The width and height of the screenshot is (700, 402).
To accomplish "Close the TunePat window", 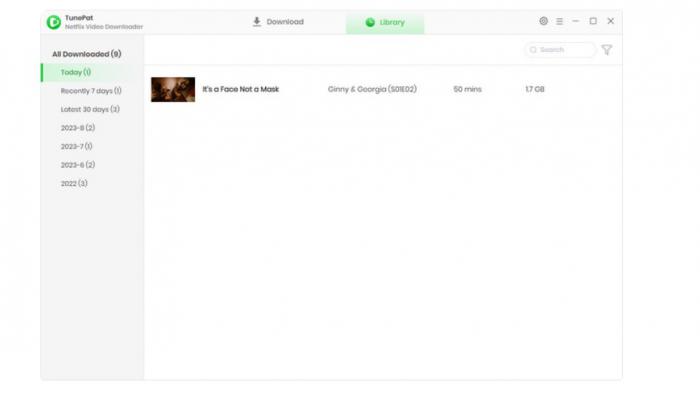I will click(611, 21).
